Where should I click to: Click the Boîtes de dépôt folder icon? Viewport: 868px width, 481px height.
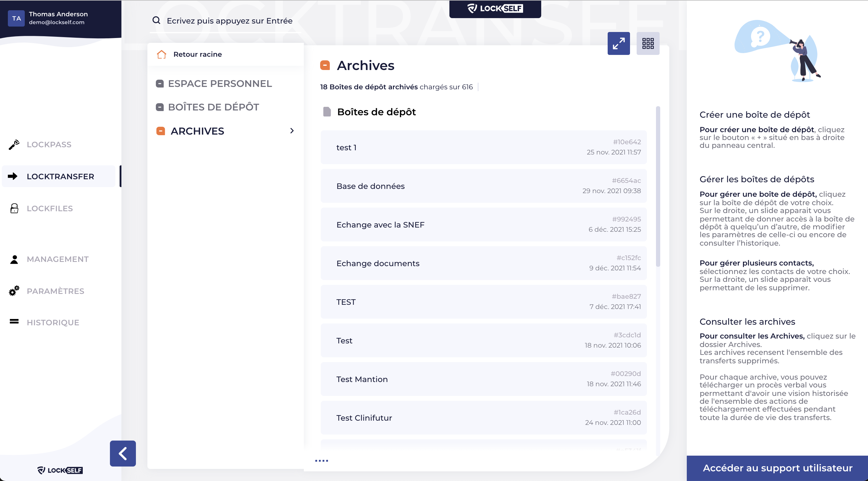160,107
